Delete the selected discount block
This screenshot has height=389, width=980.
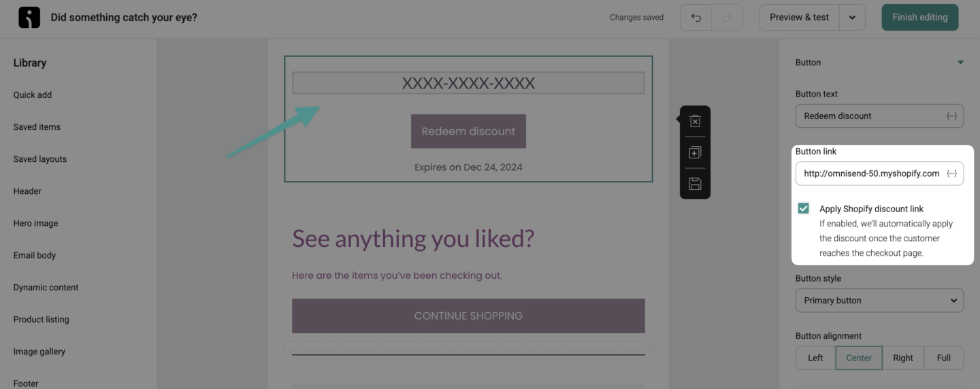pyautogui.click(x=695, y=121)
